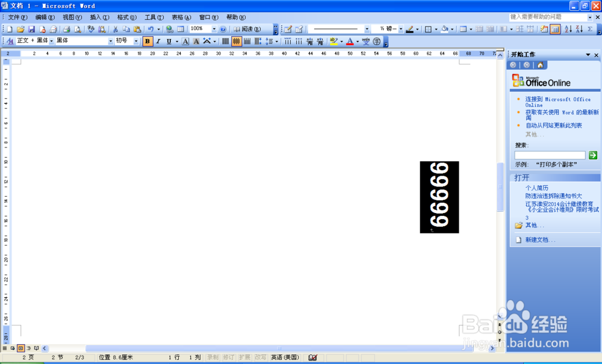602x364 pixels.
Task: Open the font name dropdown 黑体
Action: click(x=111, y=41)
